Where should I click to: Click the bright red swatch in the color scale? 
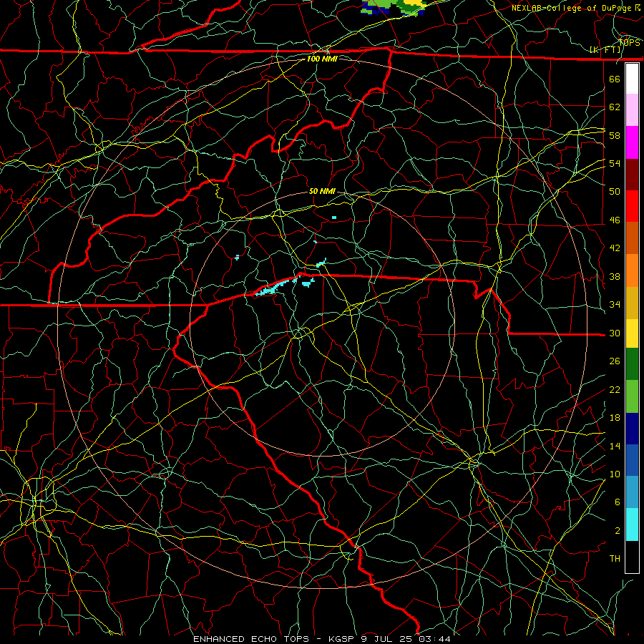point(632,206)
